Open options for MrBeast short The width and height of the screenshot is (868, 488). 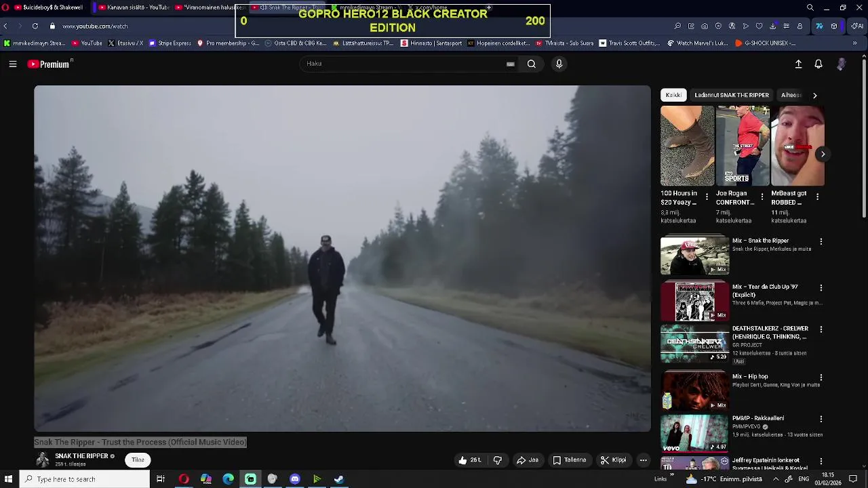[817, 197]
